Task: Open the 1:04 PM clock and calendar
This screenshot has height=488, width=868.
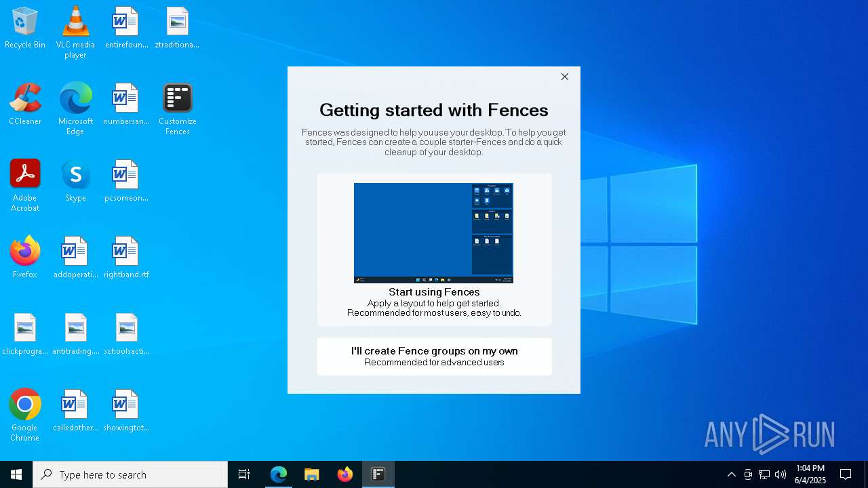Action: (810, 474)
